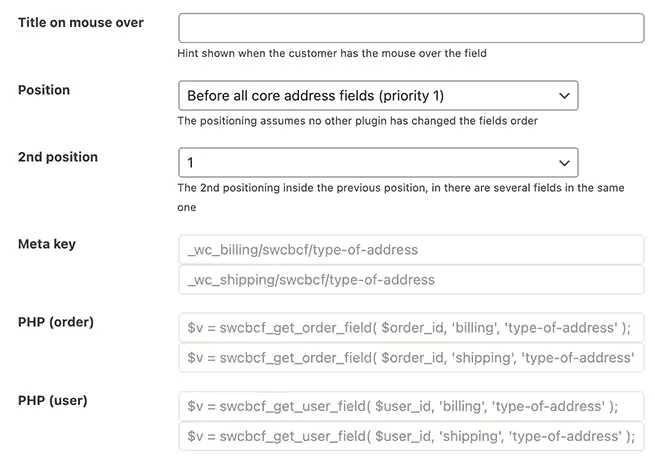Click the chevron arrow in the 2nd position dropdown
This screenshot has height=464, width=655.
click(564, 163)
